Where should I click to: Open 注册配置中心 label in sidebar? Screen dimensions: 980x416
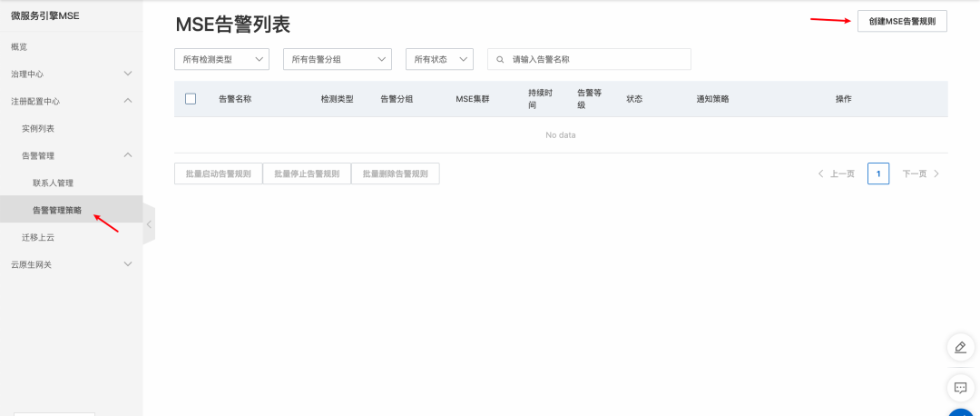point(35,101)
